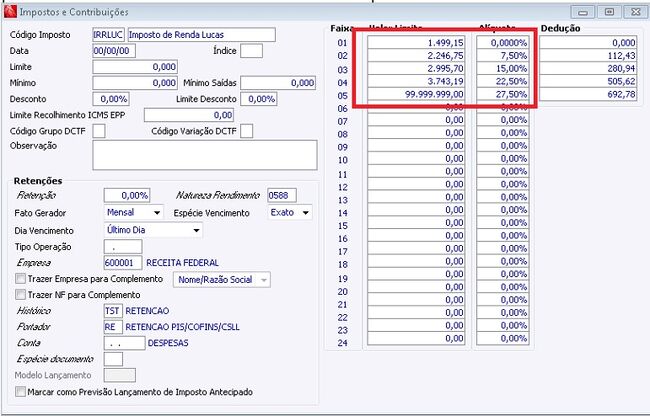
Task: Click the Limite Desconto percentage field
Action: point(259,99)
